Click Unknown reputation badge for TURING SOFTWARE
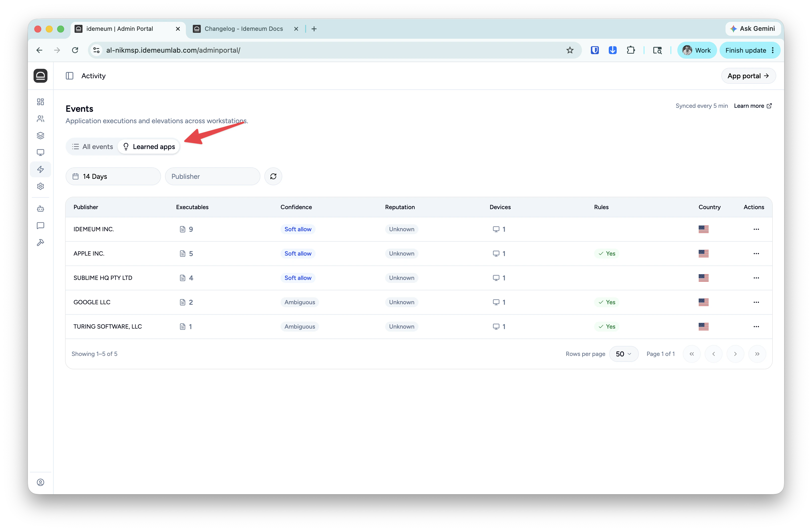 point(402,326)
